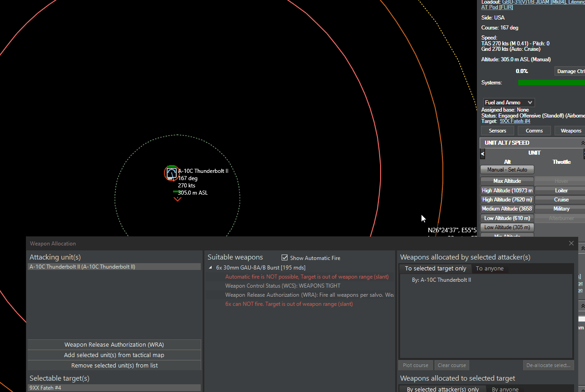Click the Damage Ctrl button

(570, 71)
